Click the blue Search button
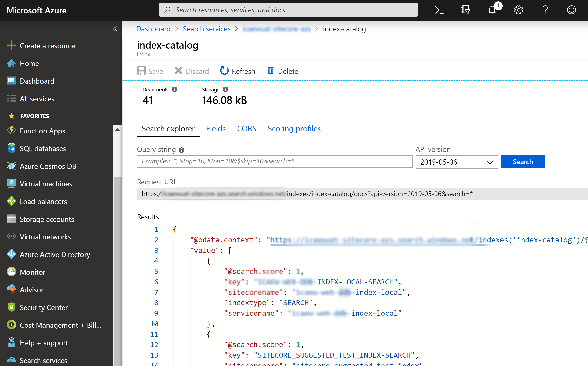 click(x=523, y=162)
